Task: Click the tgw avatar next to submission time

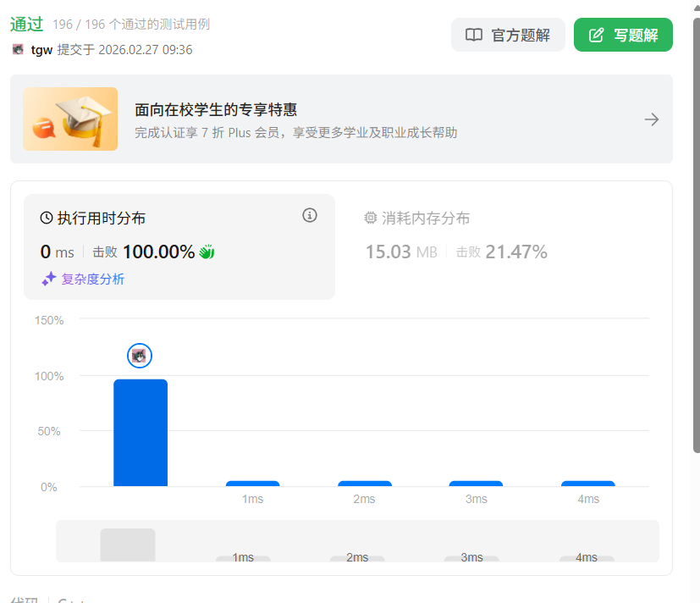Action: [x=18, y=50]
